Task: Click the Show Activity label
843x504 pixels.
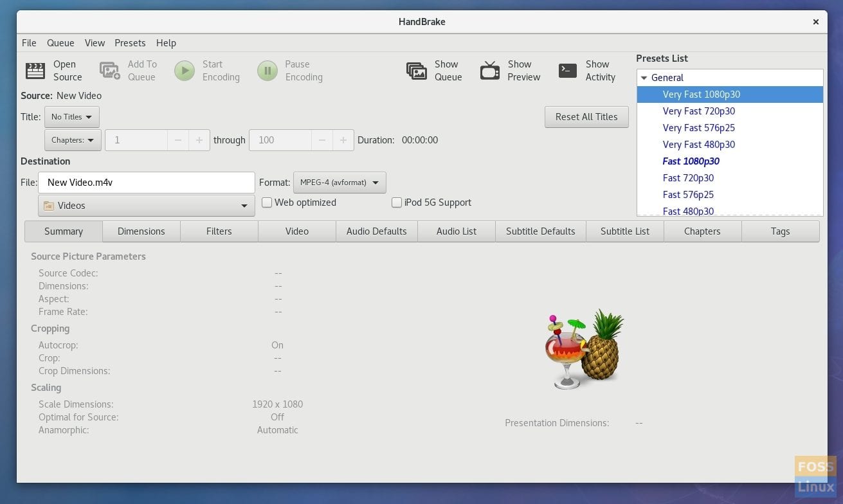Action: point(601,71)
